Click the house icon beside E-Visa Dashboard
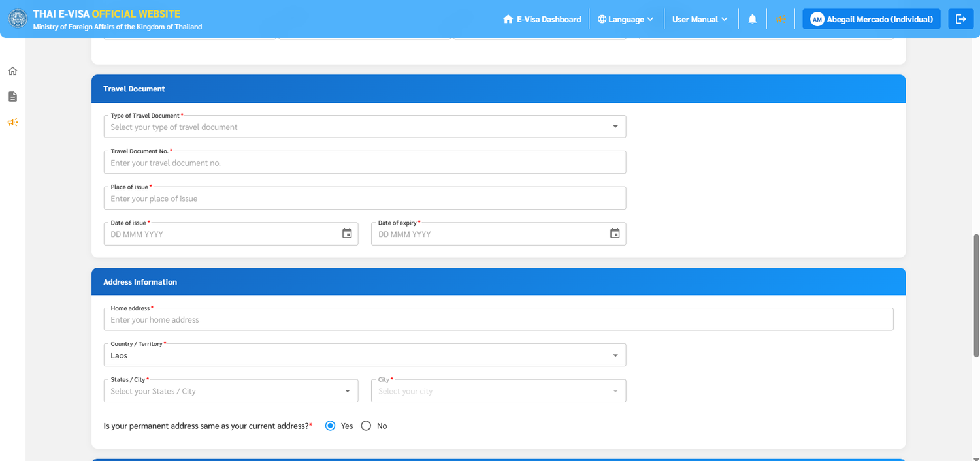Viewport: 980px width, 461px height. tap(508, 19)
